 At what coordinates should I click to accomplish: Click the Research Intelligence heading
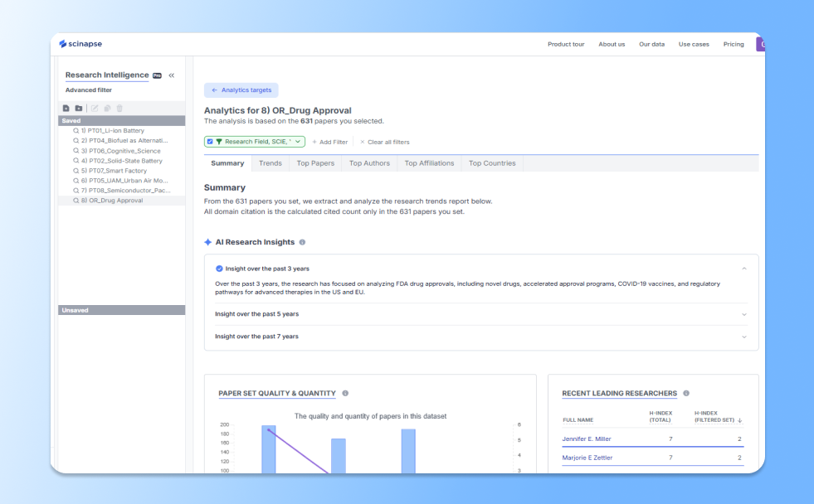pyautogui.click(x=107, y=75)
